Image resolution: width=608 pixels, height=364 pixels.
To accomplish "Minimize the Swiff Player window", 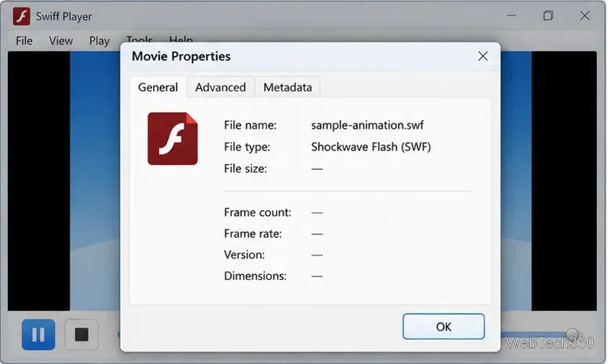I will click(511, 16).
